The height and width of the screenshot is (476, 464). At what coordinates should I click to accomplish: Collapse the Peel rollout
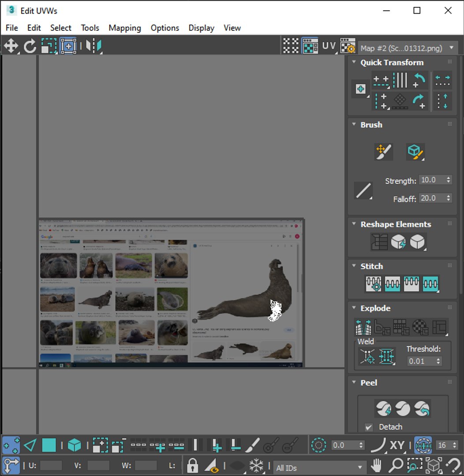pyautogui.click(x=354, y=382)
